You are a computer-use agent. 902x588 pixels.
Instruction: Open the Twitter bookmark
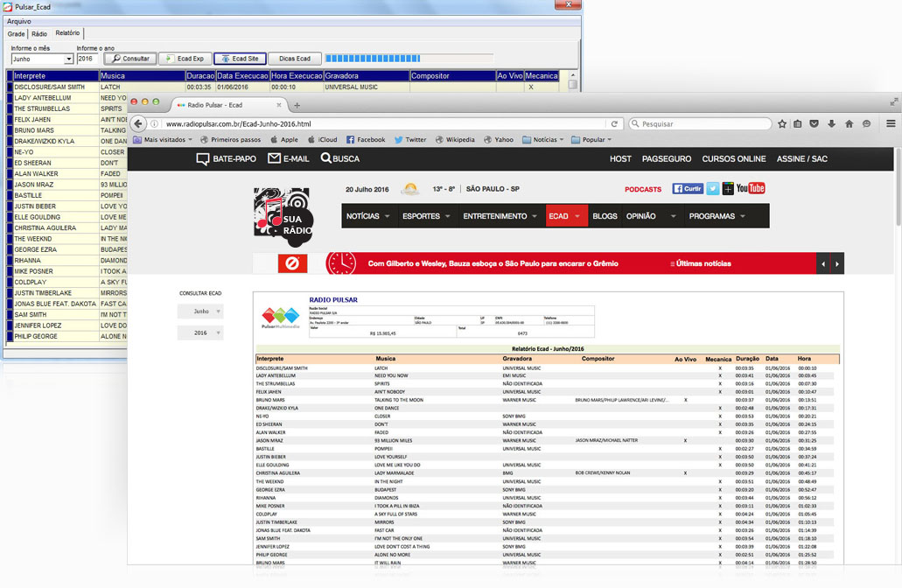pyautogui.click(x=410, y=139)
